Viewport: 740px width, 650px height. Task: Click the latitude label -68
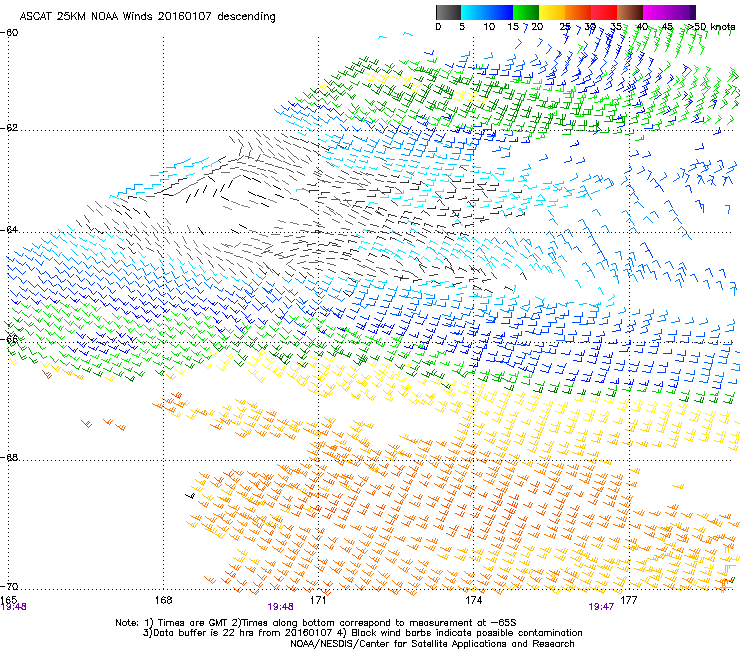[x=9, y=457]
